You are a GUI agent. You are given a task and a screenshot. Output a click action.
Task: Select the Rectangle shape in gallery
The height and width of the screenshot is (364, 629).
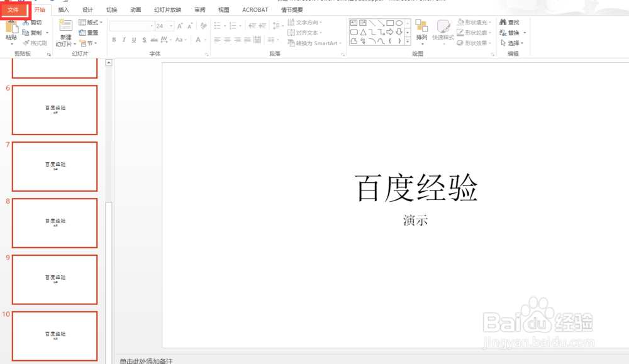pos(390,23)
